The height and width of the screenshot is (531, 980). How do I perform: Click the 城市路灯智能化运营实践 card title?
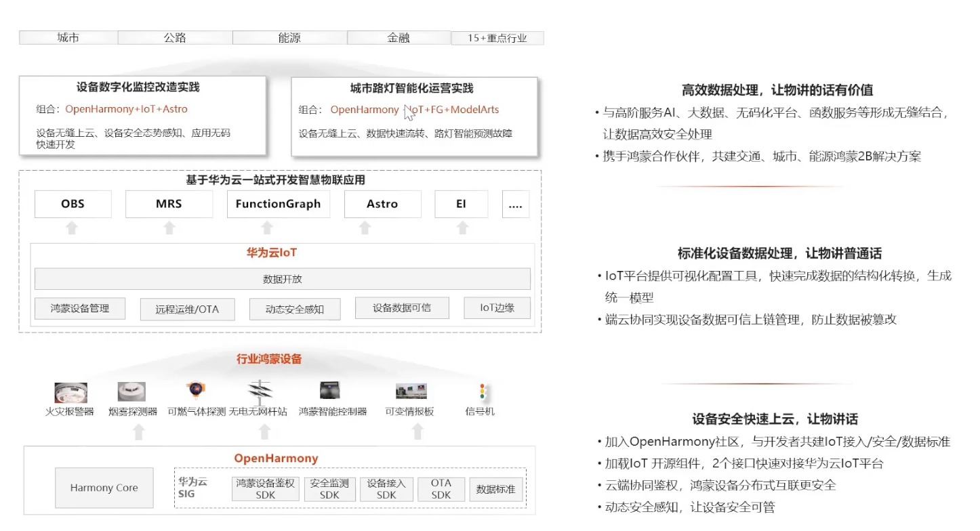pos(411,88)
